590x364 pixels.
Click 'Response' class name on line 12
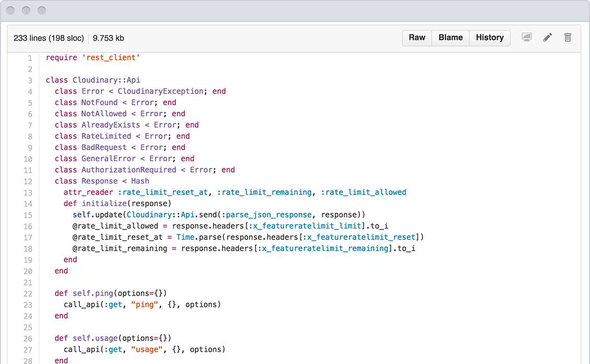[x=99, y=181]
